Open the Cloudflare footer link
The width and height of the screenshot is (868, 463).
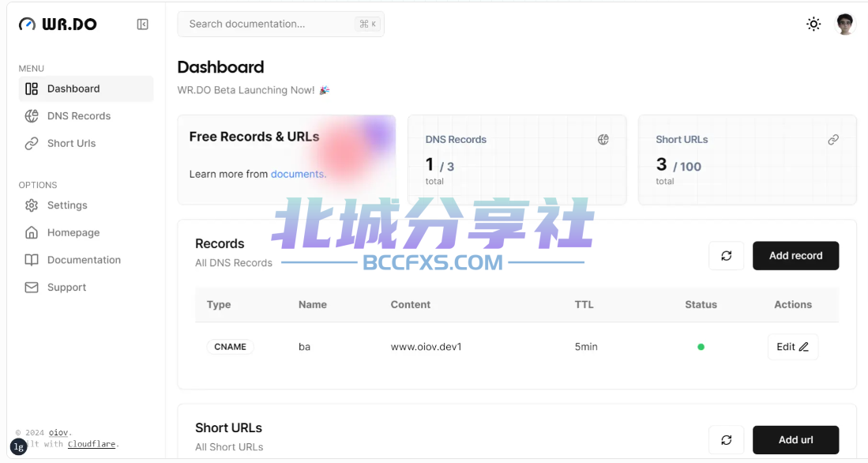(x=92, y=443)
